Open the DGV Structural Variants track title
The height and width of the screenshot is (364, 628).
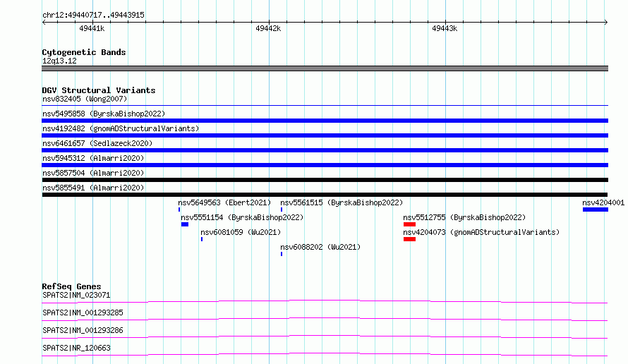point(99,90)
